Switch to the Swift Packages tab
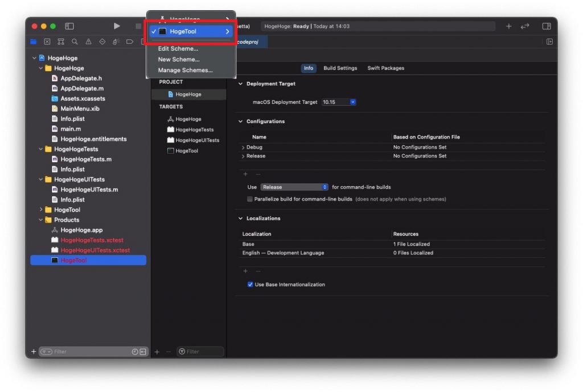 [x=385, y=68]
